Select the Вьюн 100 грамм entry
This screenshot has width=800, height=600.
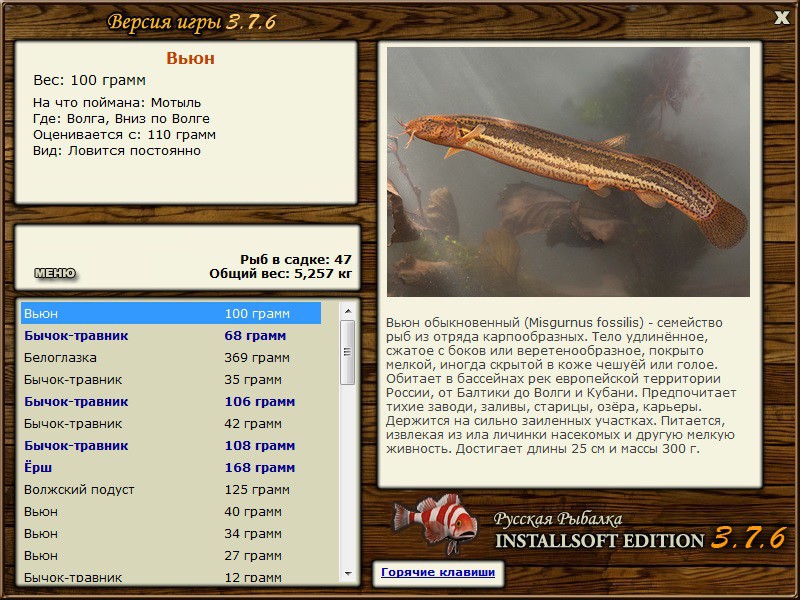click(x=170, y=314)
